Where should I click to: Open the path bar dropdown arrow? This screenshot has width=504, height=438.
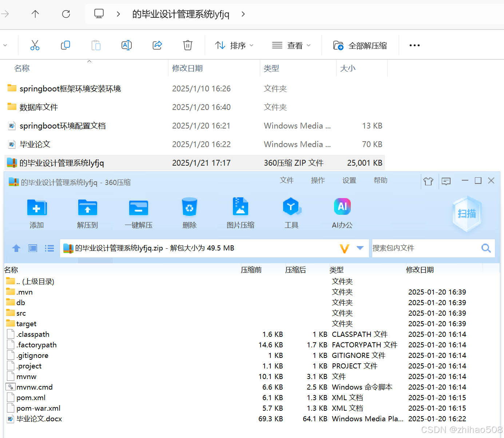[x=360, y=248]
